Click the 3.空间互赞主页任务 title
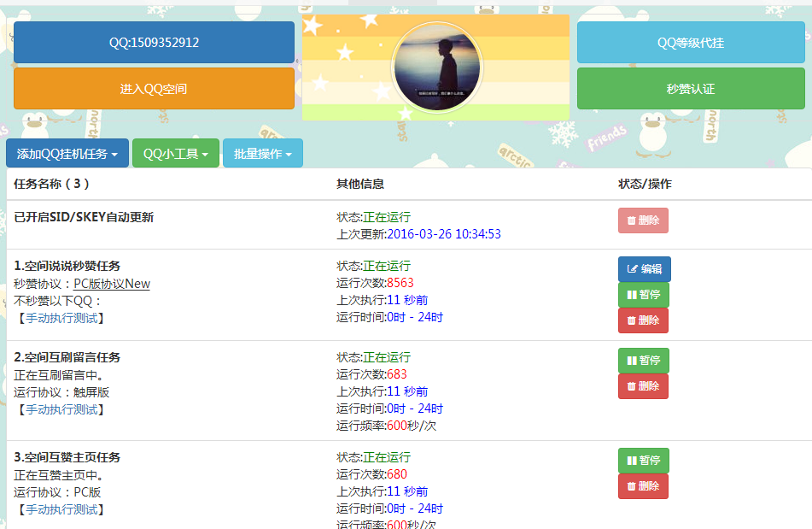This screenshot has width=812, height=529. [67, 457]
